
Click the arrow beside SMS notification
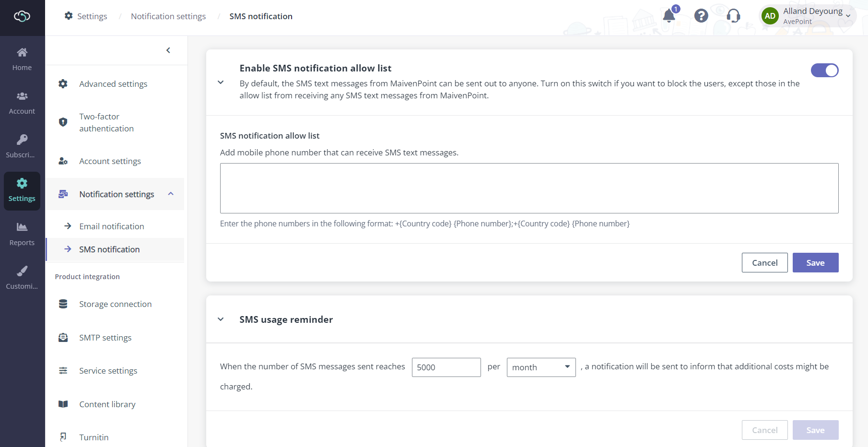tap(68, 249)
